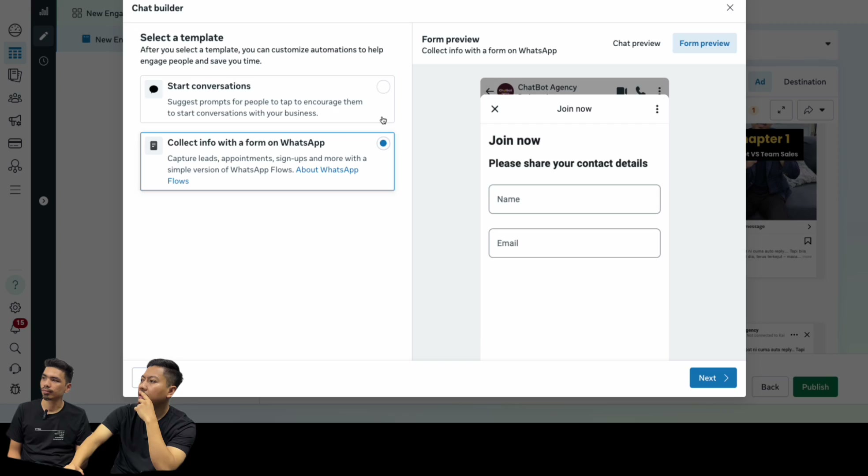Select the Start conversations radio button
This screenshot has width=868, height=476.
click(x=383, y=87)
